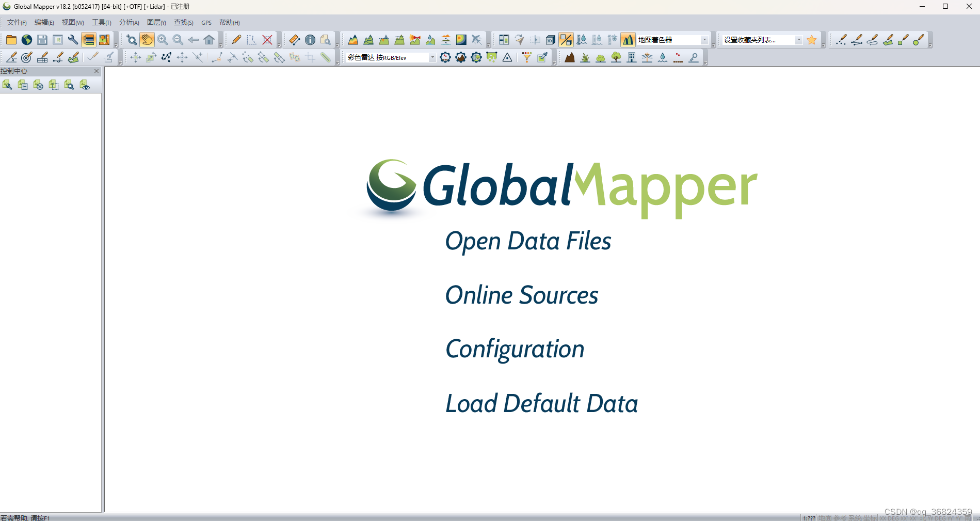Open the 帮助(H) menu
Viewport: 980px width, 521px height.
[x=230, y=23]
